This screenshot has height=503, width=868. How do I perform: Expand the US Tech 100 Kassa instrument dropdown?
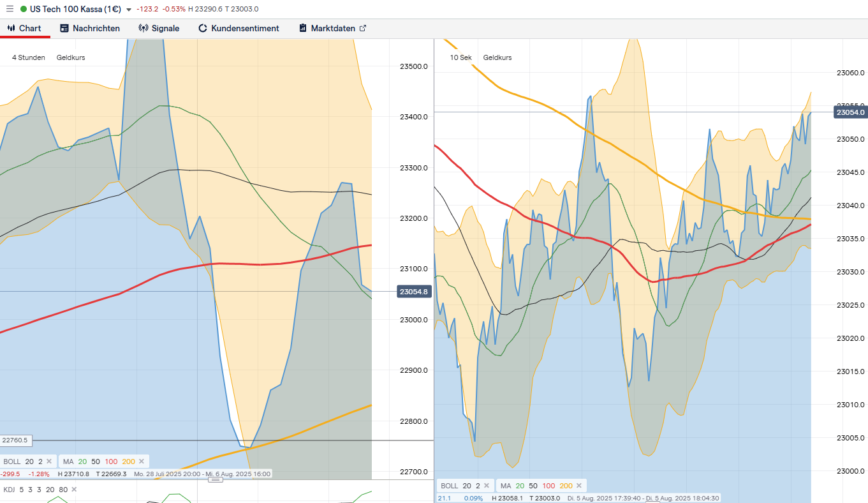(129, 10)
